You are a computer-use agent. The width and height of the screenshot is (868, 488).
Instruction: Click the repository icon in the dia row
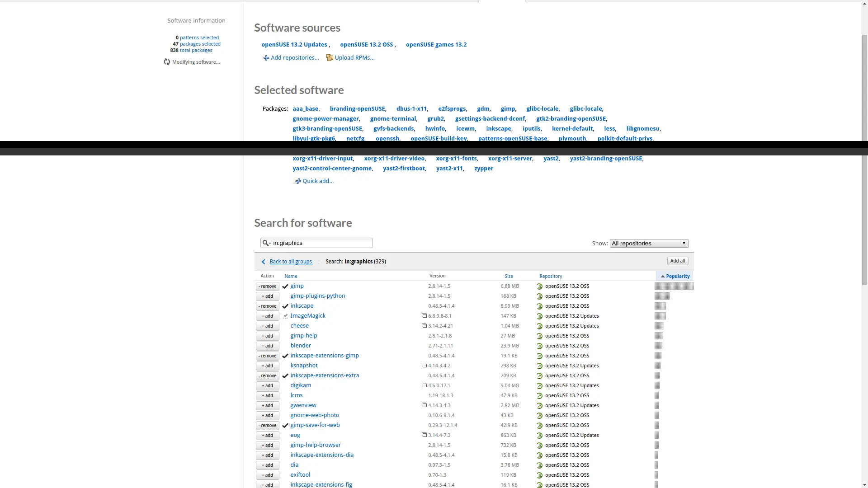point(540,465)
